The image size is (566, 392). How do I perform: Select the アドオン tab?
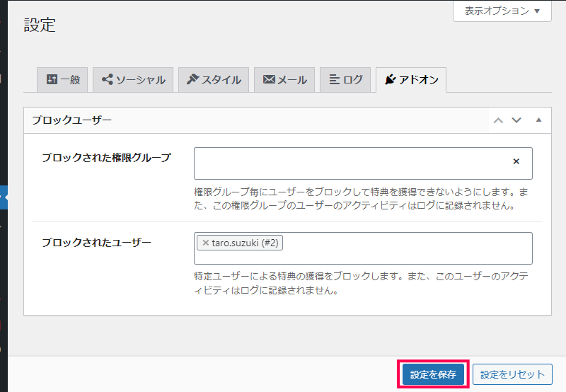point(411,79)
